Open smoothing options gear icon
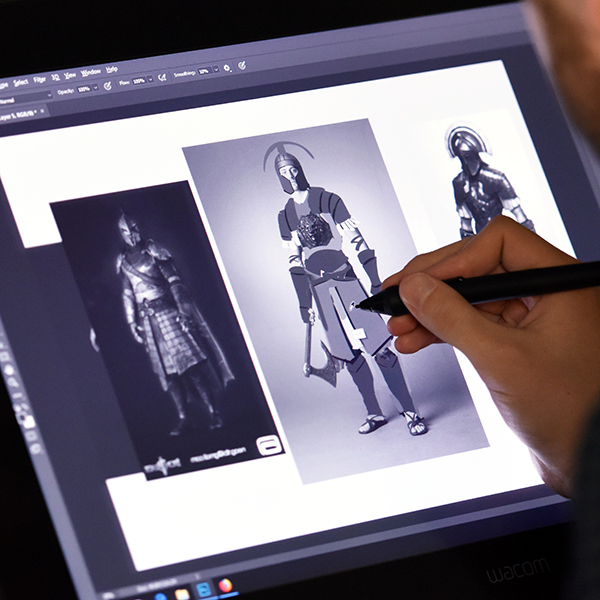Image resolution: width=600 pixels, height=600 pixels. (x=227, y=68)
